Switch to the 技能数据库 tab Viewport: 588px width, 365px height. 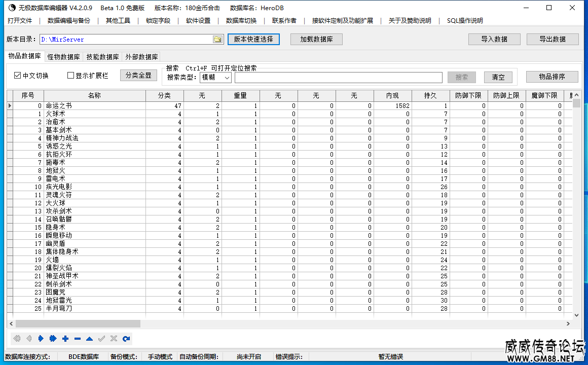click(102, 57)
